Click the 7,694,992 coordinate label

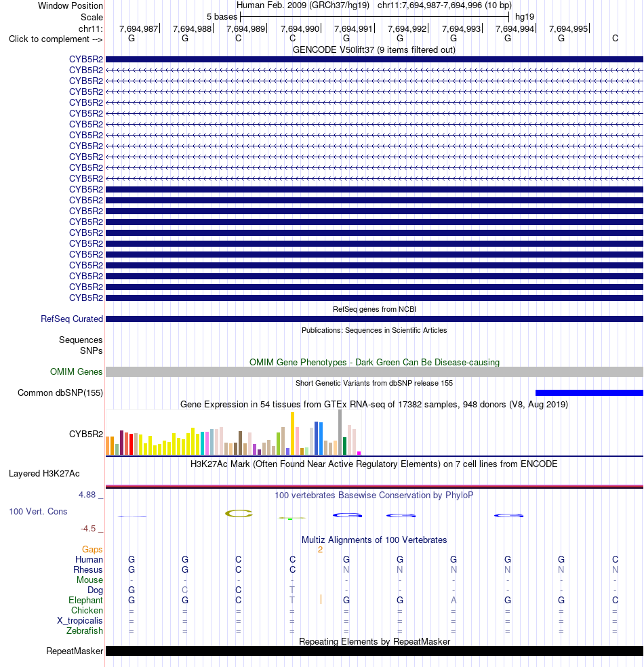(407, 28)
